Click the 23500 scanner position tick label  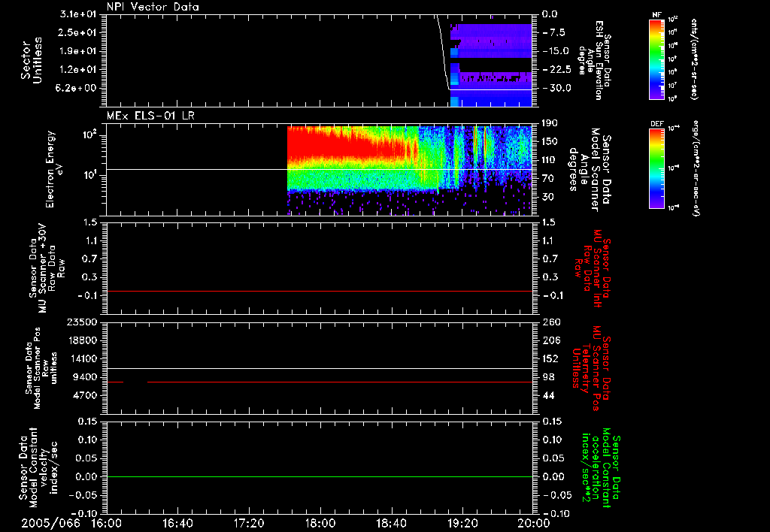[x=83, y=322]
